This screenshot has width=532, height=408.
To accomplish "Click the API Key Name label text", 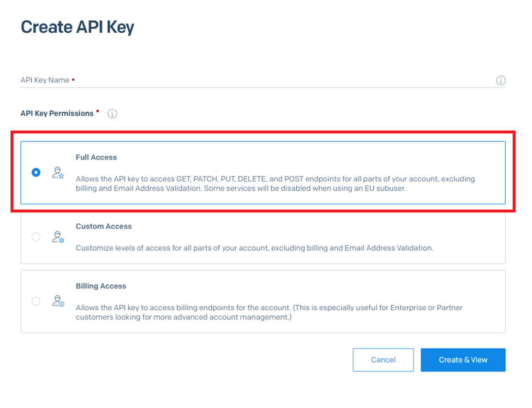I will point(45,80).
